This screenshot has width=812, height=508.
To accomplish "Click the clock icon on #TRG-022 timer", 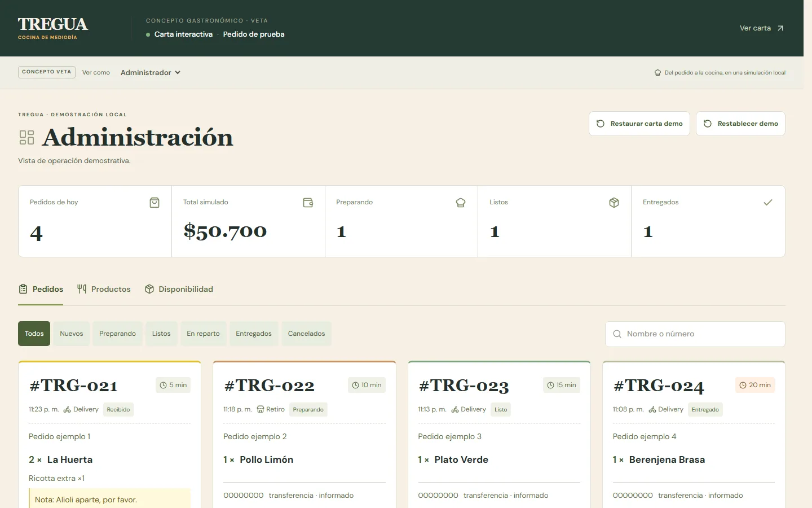I will click(x=355, y=385).
